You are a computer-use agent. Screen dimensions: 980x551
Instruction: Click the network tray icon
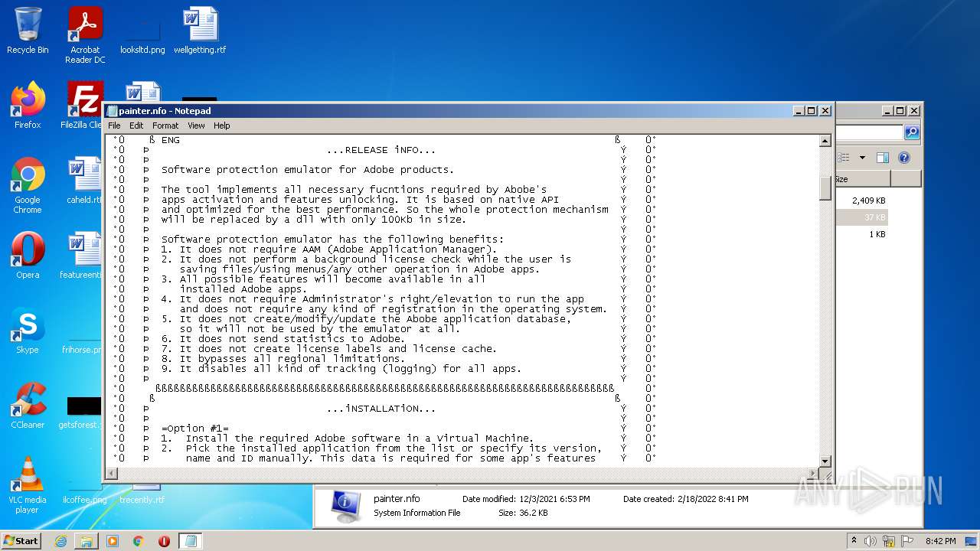(x=890, y=541)
